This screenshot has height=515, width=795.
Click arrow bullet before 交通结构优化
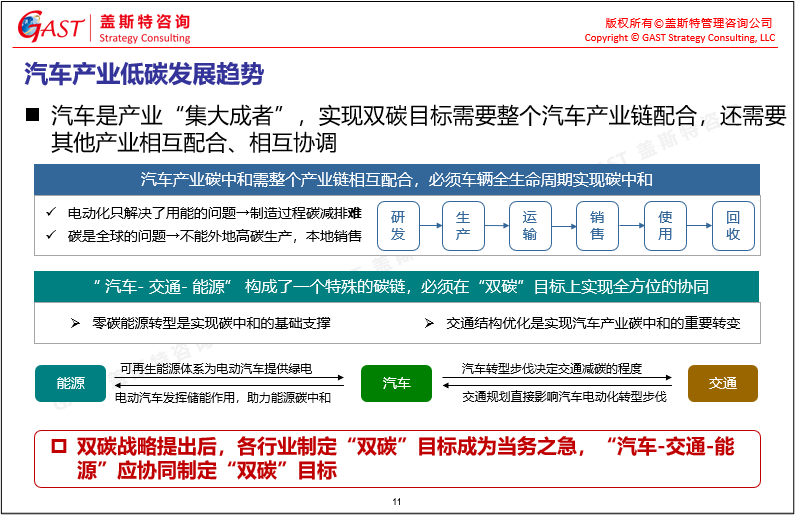pyautogui.click(x=428, y=324)
